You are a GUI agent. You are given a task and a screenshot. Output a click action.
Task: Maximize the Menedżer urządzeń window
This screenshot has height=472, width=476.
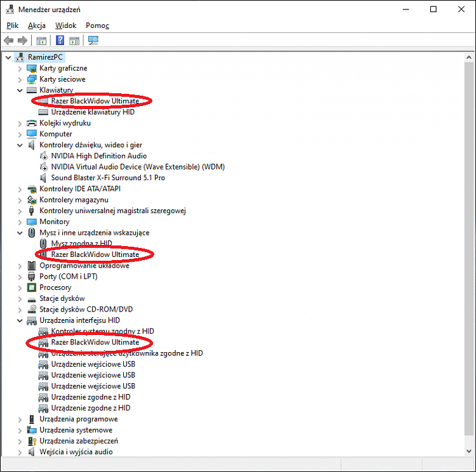(x=433, y=10)
